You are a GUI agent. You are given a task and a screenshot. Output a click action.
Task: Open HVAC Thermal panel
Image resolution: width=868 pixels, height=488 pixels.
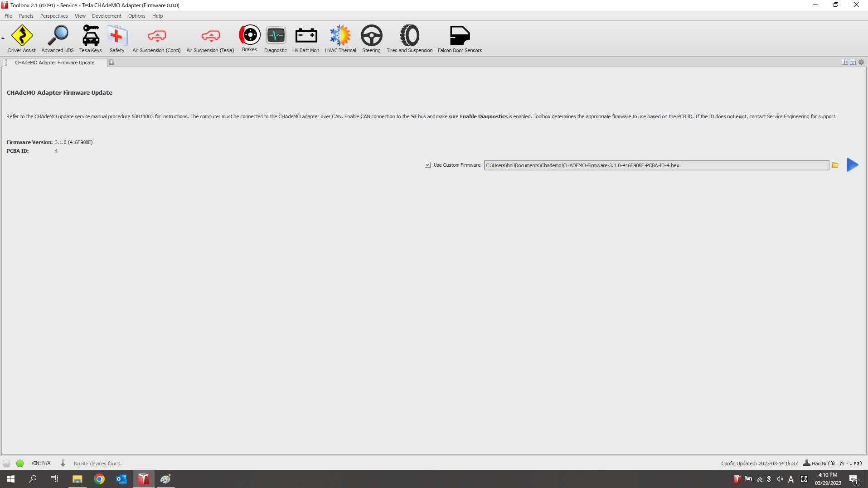(x=340, y=39)
